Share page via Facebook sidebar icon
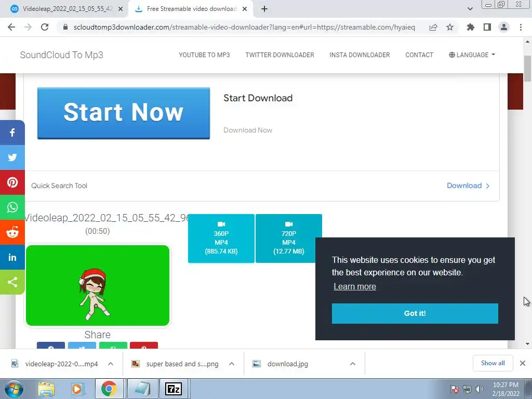The width and height of the screenshot is (532, 399). tap(12, 132)
